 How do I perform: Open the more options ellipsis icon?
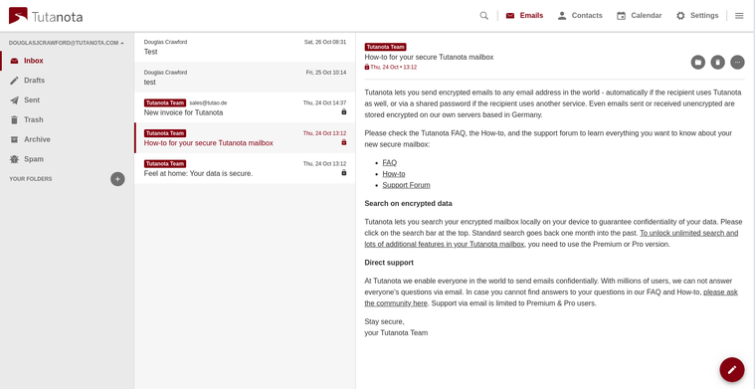click(x=737, y=62)
